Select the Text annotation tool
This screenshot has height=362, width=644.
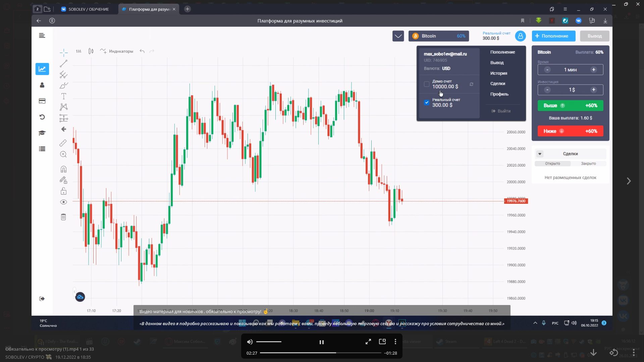point(63,96)
